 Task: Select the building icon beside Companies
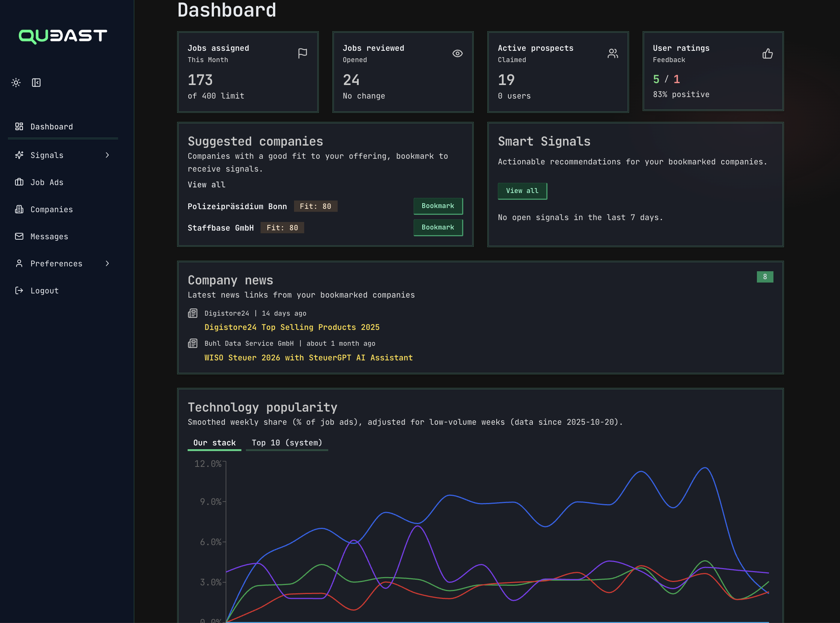click(x=19, y=209)
